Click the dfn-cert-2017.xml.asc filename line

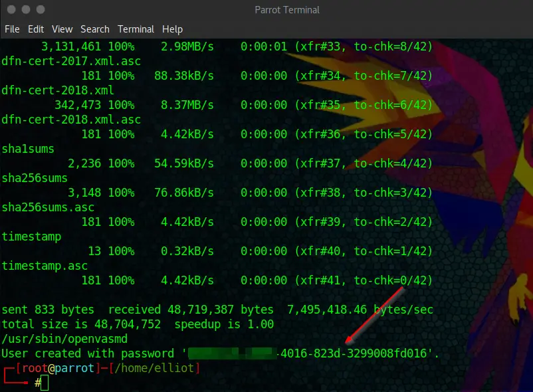[x=71, y=62]
